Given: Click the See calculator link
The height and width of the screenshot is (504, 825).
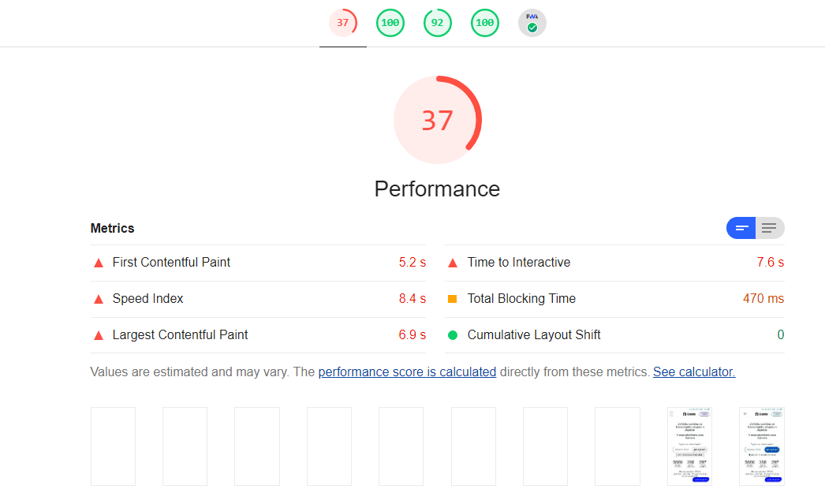Looking at the screenshot, I should (693, 371).
